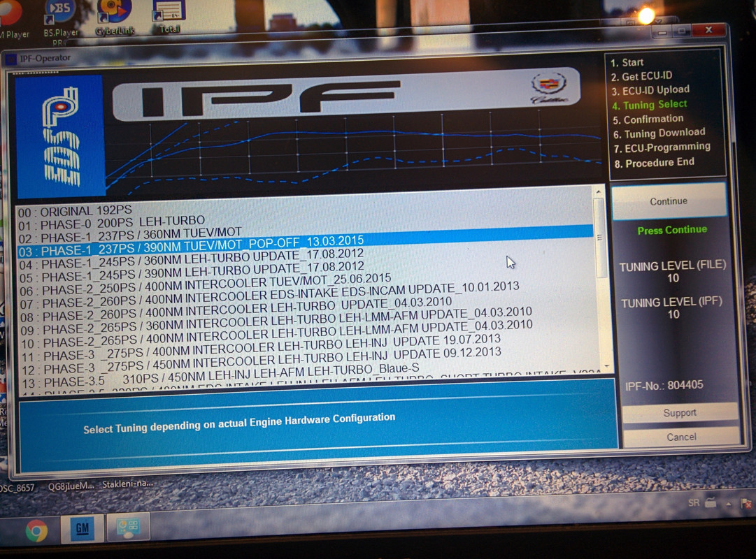Click the TUNING LEVEL (IPF) value 10
The image size is (756, 559).
click(x=673, y=314)
